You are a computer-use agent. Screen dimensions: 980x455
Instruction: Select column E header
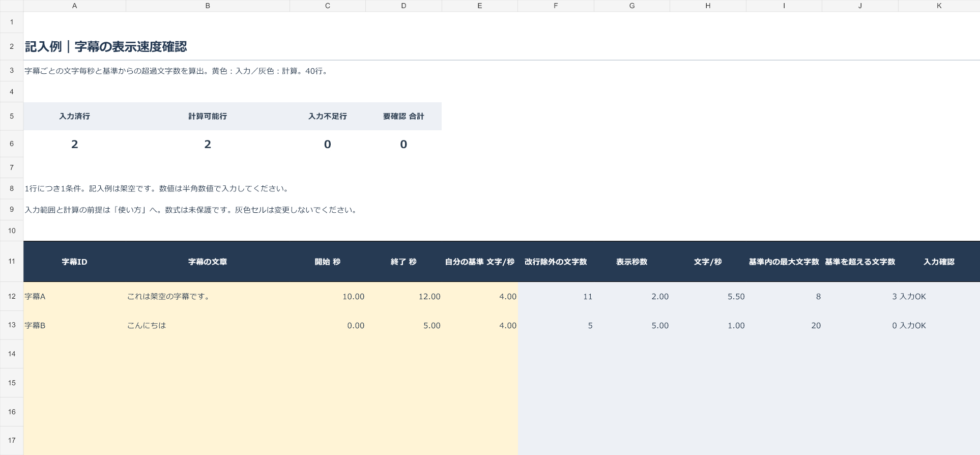479,6
